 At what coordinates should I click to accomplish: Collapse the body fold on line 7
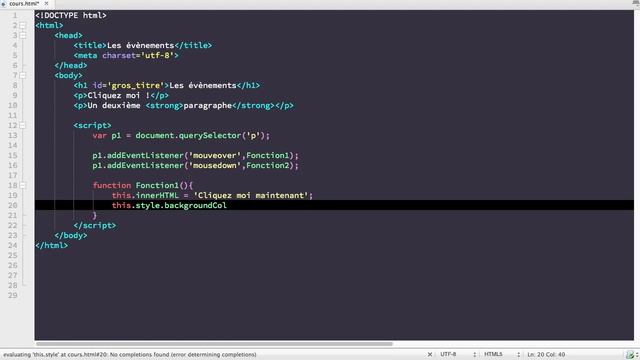(23, 76)
